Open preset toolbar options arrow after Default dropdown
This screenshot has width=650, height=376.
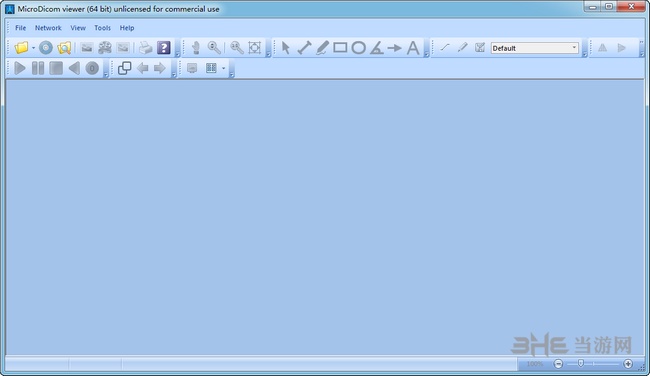point(585,54)
